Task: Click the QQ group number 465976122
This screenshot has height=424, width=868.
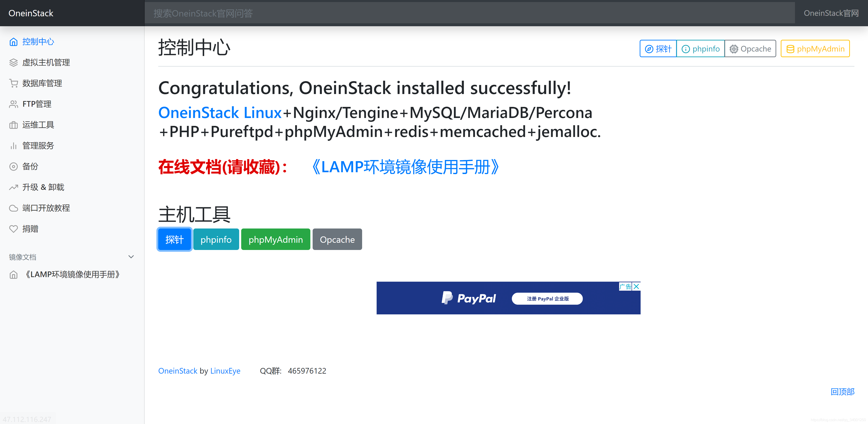Action: tap(307, 371)
